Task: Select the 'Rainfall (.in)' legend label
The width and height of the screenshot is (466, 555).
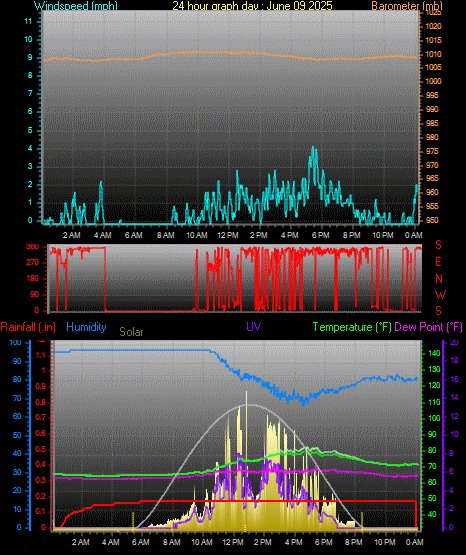Action: click(x=28, y=327)
